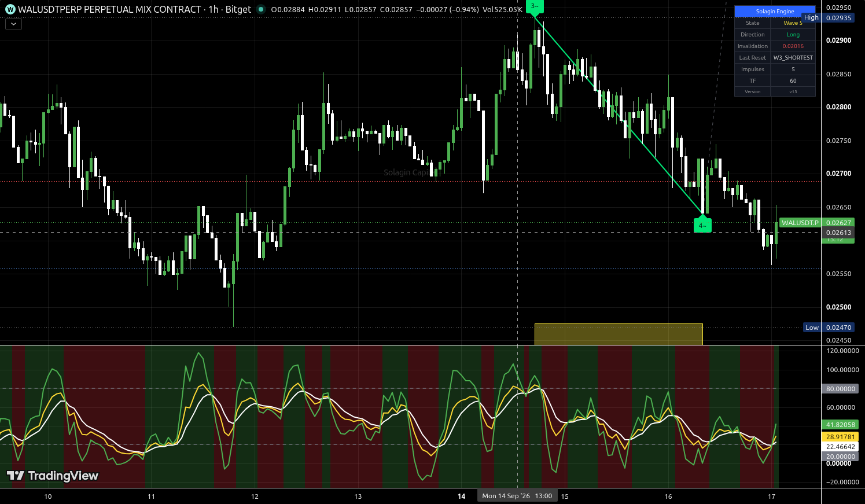
Task: Select the wave 4~ label marker
Action: click(702, 225)
